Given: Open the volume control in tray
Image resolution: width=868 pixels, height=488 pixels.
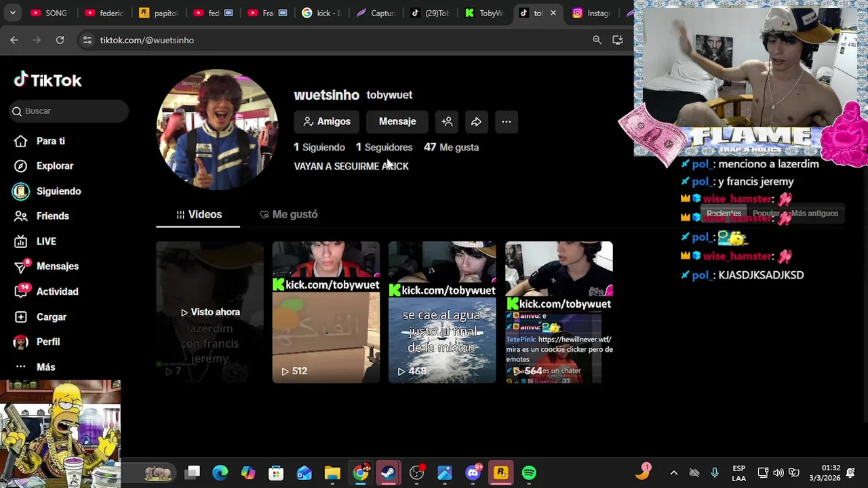Looking at the screenshot, I should [778, 472].
